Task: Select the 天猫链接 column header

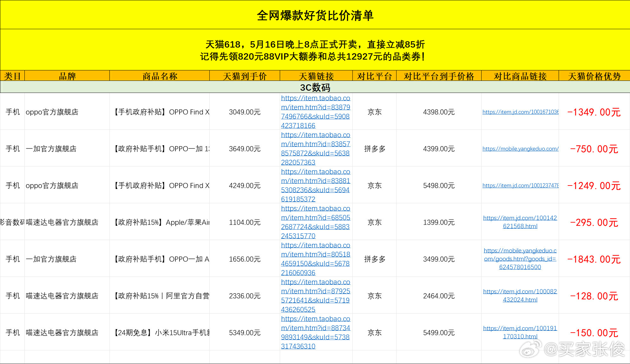Action: (x=316, y=76)
